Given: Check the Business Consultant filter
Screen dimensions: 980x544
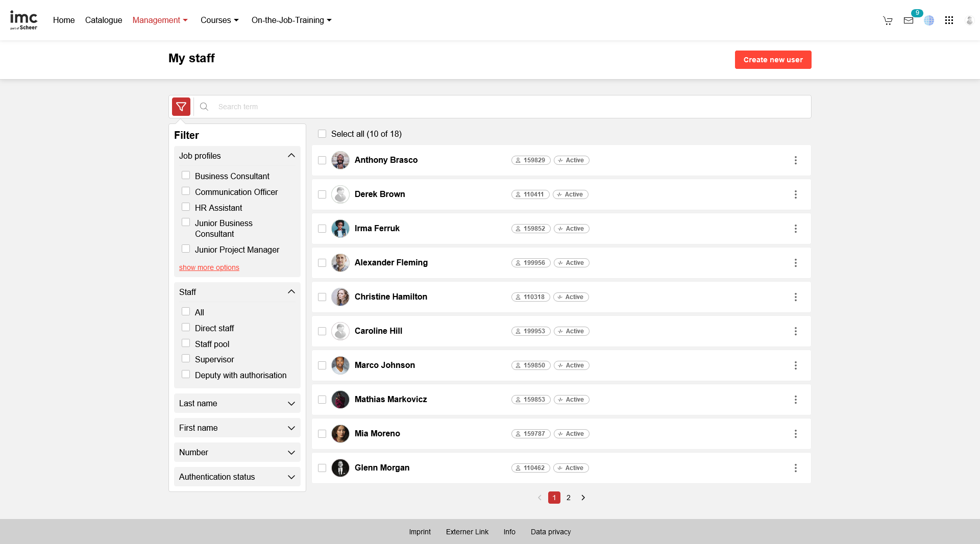Looking at the screenshot, I should click(186, 176).
